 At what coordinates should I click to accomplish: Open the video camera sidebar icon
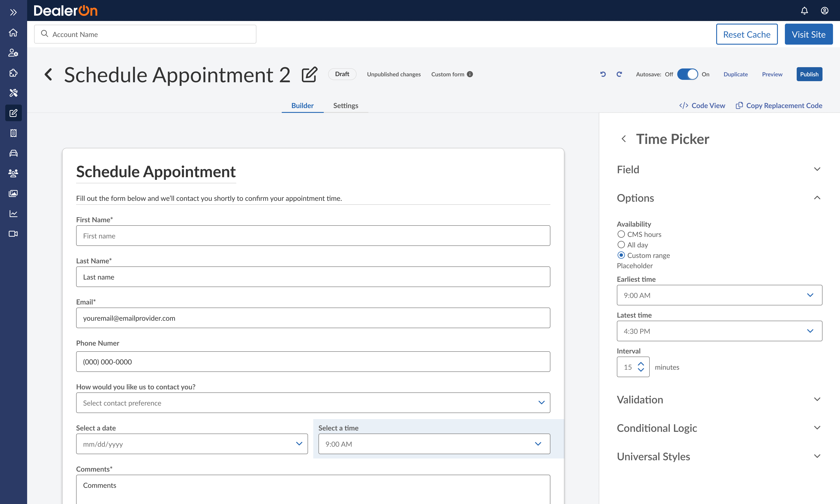(x=13, y=234)
